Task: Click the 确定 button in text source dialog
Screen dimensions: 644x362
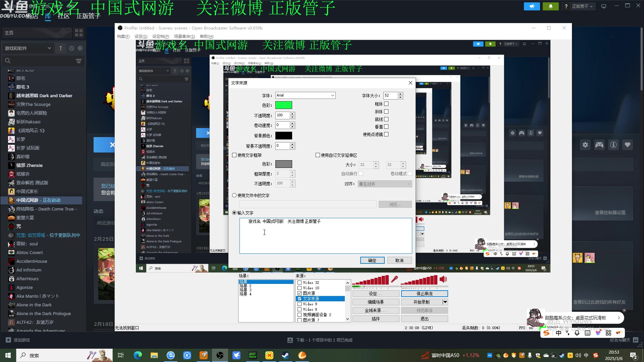Action: coord(372,260)
